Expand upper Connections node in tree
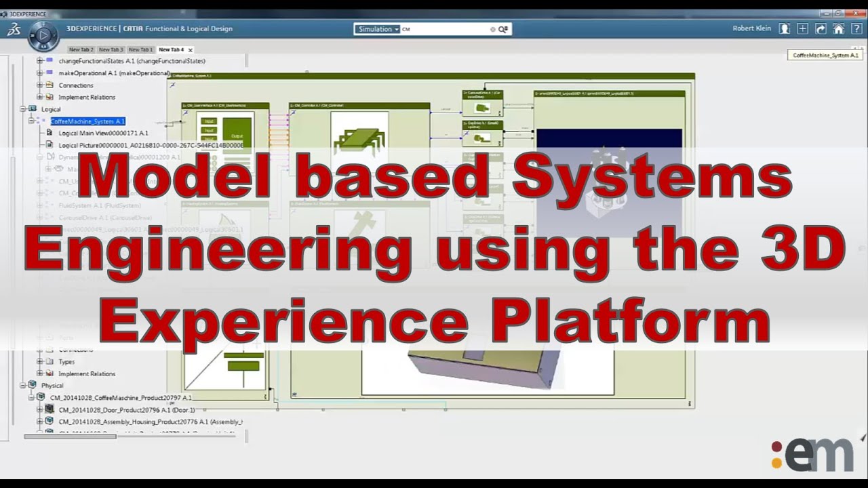This screenshot has width=868, height=488. 39,85
